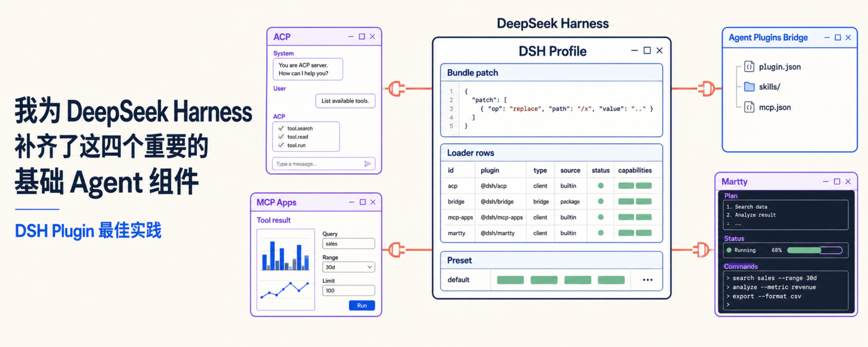Click the bar chart in Tool result
This screenshot has height=347, width=868.
click(x=285, y=255)
